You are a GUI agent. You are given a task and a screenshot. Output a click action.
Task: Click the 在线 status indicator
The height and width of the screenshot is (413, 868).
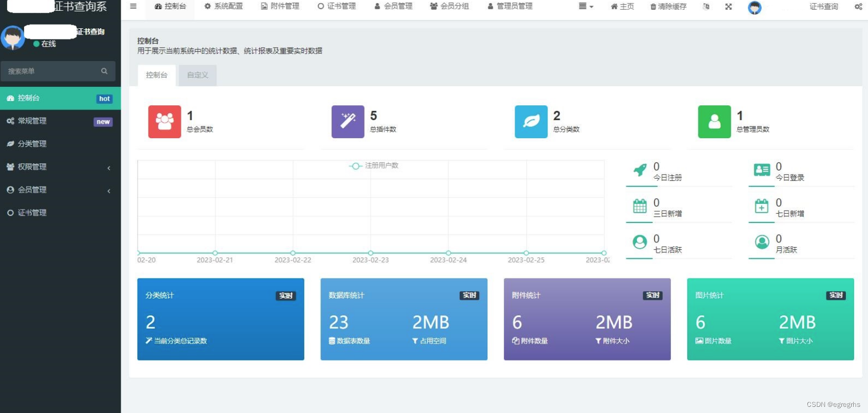pos(45,44)
